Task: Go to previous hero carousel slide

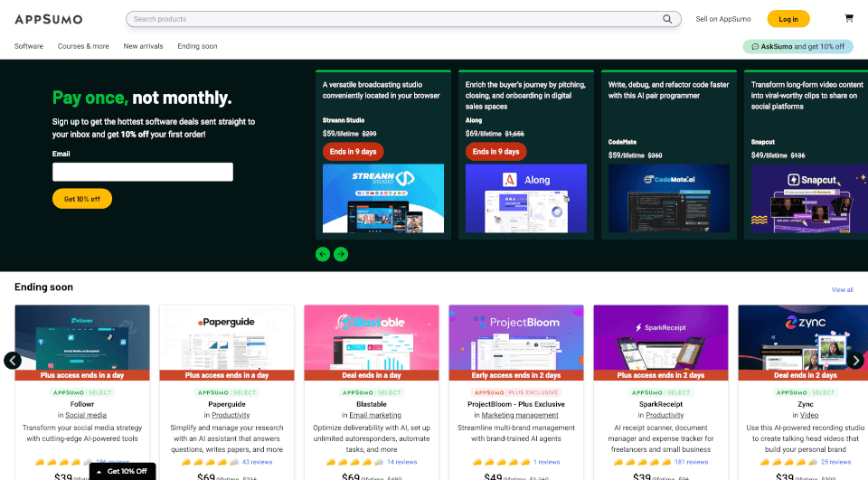Action: point(323,254)
